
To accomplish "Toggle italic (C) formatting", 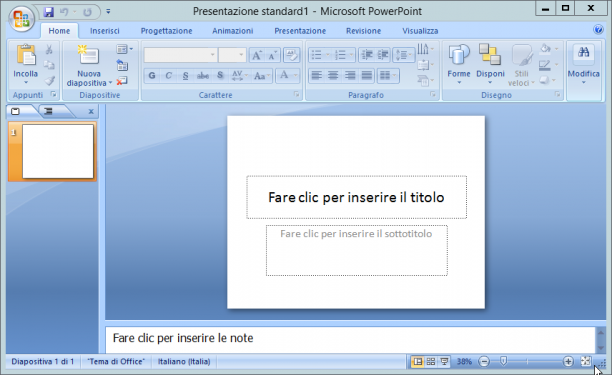I will [169, 76].
